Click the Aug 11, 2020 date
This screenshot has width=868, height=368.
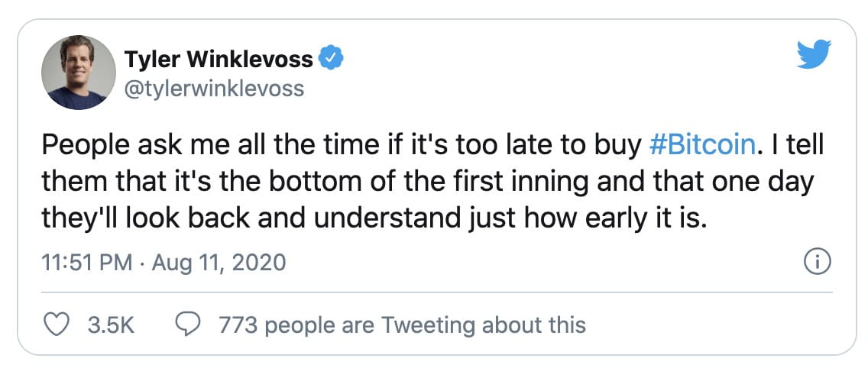pyautogui.click(x=218, y=263)
